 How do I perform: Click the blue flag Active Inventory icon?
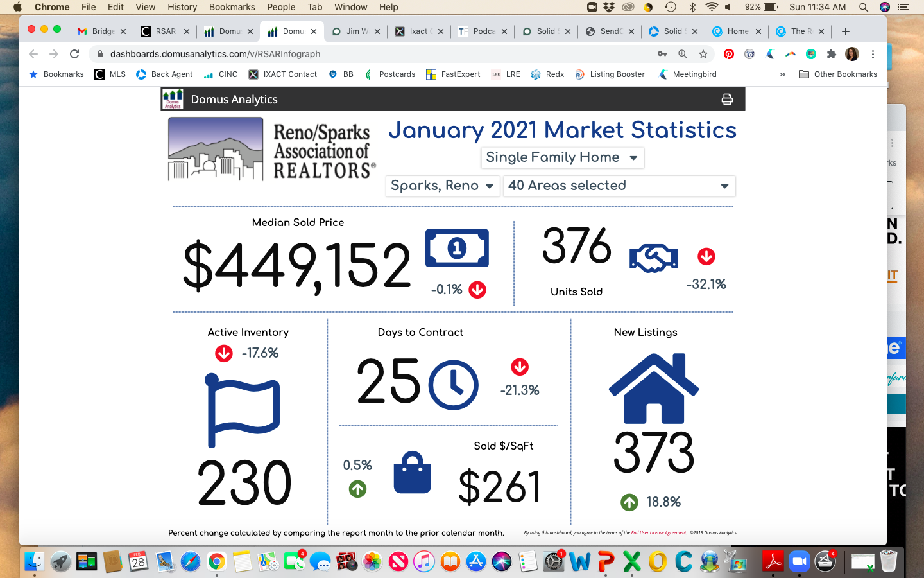click(x=243, y=410)
